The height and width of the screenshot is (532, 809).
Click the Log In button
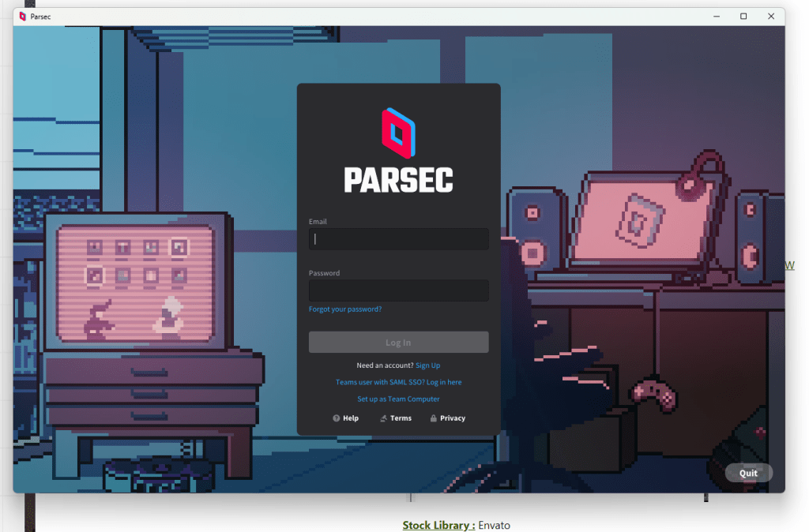click(398, 343)
